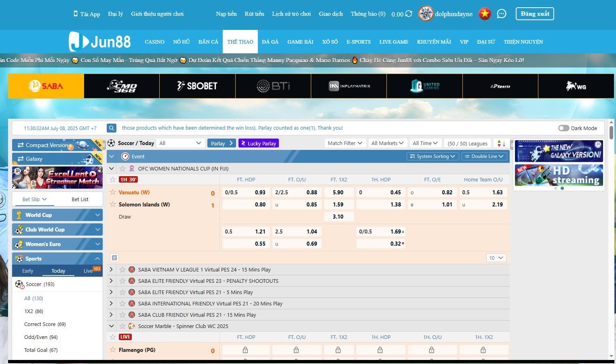Open the All Markets dropdown
Image resolution: width=616 pixels, height=364 pixels.
[x=387, y=143]
